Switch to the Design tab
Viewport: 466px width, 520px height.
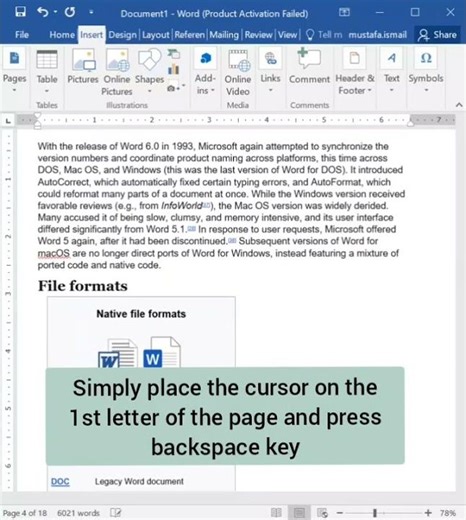tap(122, 35)
